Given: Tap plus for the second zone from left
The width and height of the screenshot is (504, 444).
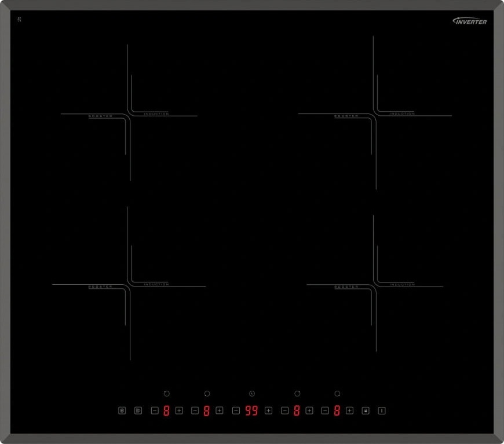Looking at the screenshot, I should point(219,410).
